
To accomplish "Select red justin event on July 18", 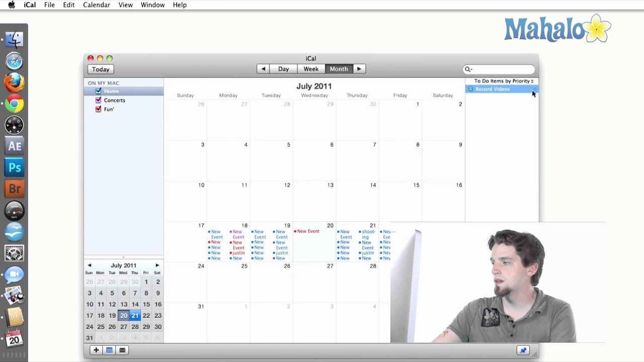I will 237,253.
